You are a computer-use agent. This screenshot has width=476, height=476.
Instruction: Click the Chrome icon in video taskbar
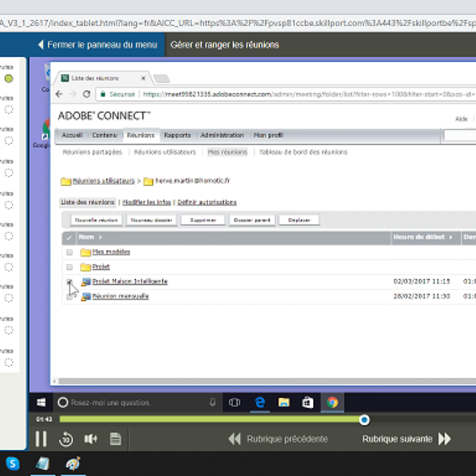(333, 403)
